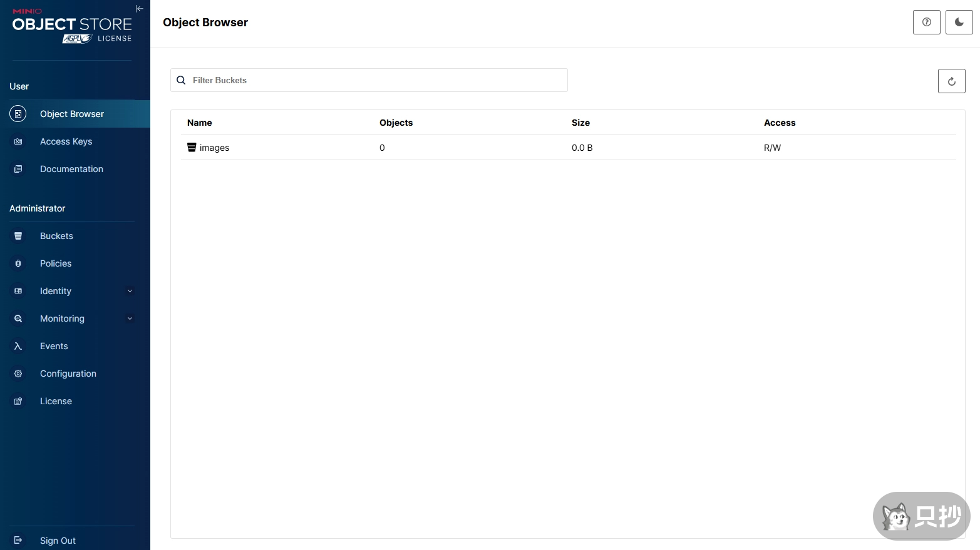Image resolution: width=980 pixels, height=550 pixels.
Task: Open the Documentation link
Action: coord(71,169)
